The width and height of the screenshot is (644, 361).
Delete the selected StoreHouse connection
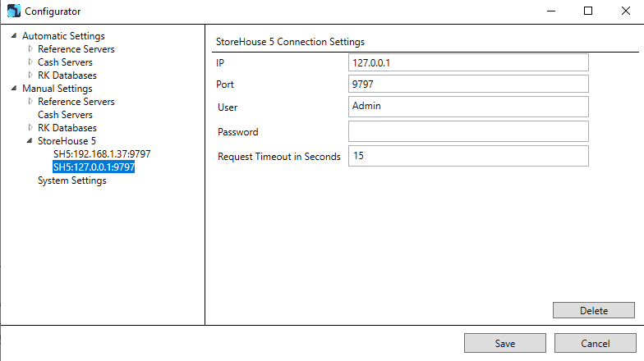[x=594, y=310]
